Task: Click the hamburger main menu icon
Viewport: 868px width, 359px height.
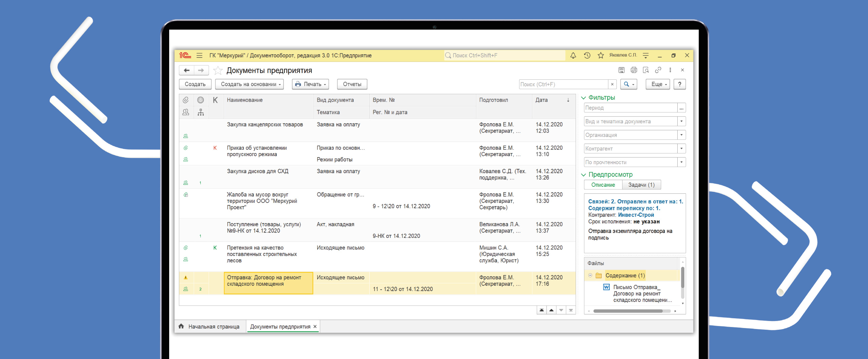Action: [199, 55]
